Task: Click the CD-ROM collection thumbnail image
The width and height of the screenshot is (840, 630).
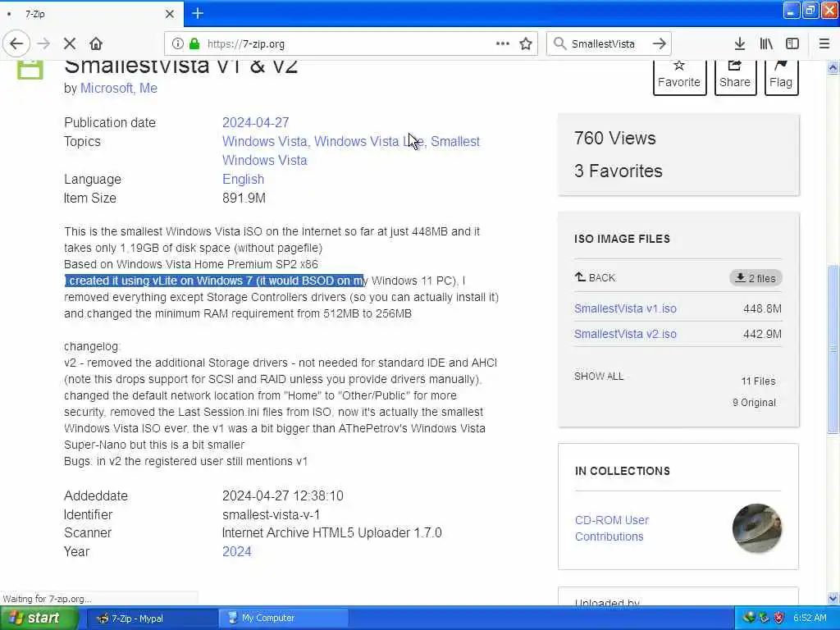Action: 757,528
